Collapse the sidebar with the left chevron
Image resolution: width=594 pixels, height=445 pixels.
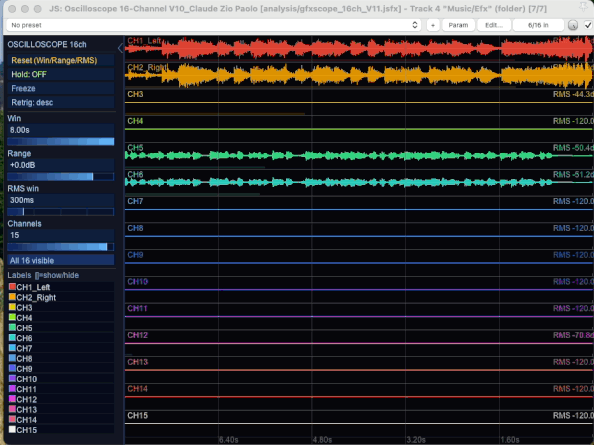[x=120, y=48]
